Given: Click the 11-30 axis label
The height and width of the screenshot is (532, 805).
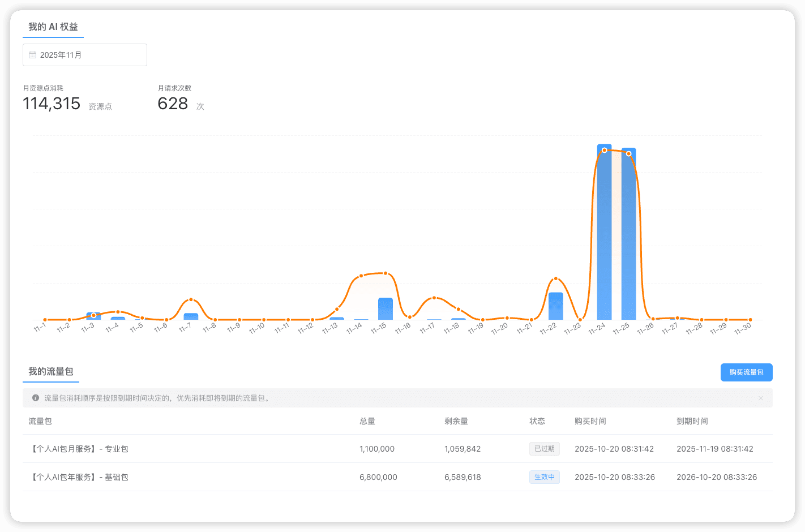Looking at the screenshot, I should coord(743,328).
